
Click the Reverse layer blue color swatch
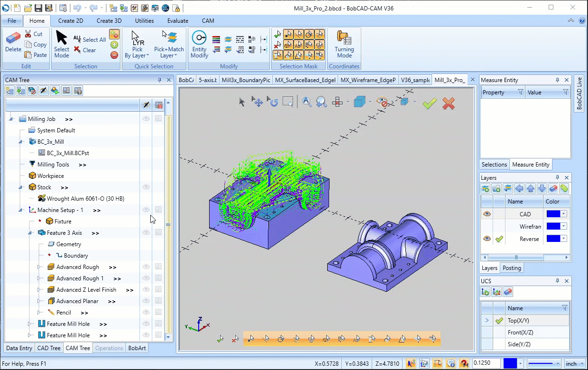coord(553,239)
